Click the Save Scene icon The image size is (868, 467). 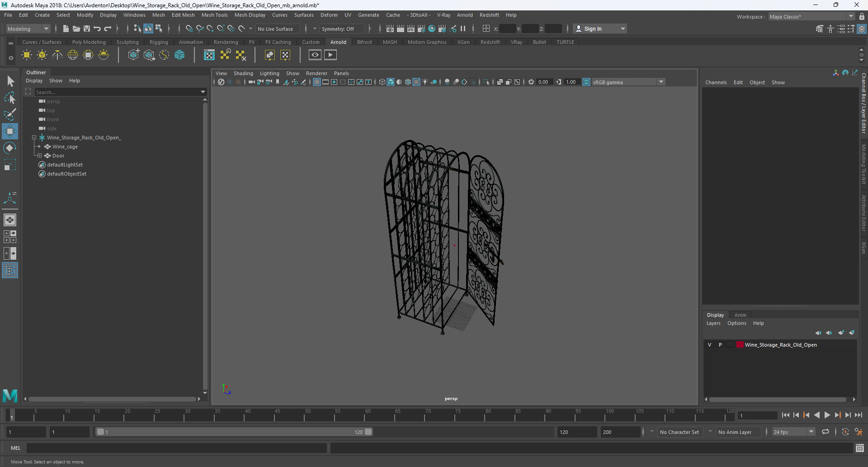[87, 29]
